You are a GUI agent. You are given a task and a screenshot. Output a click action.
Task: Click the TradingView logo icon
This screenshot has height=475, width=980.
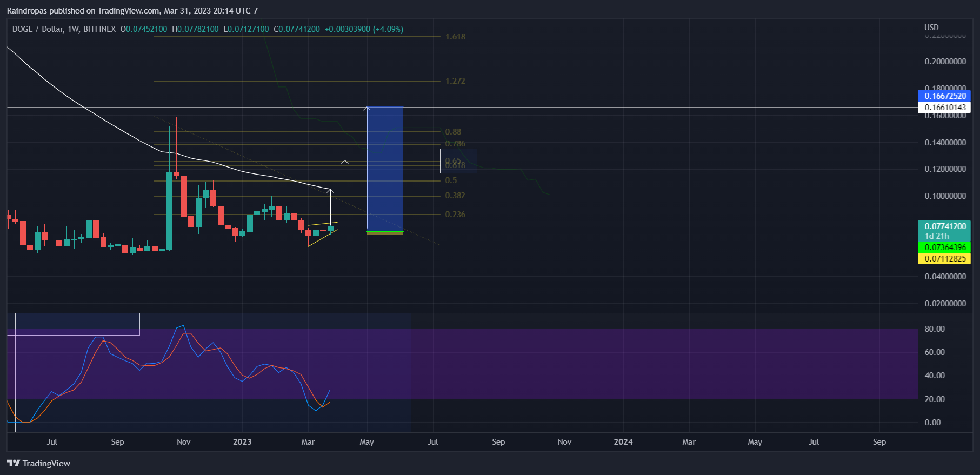(14, 463)
